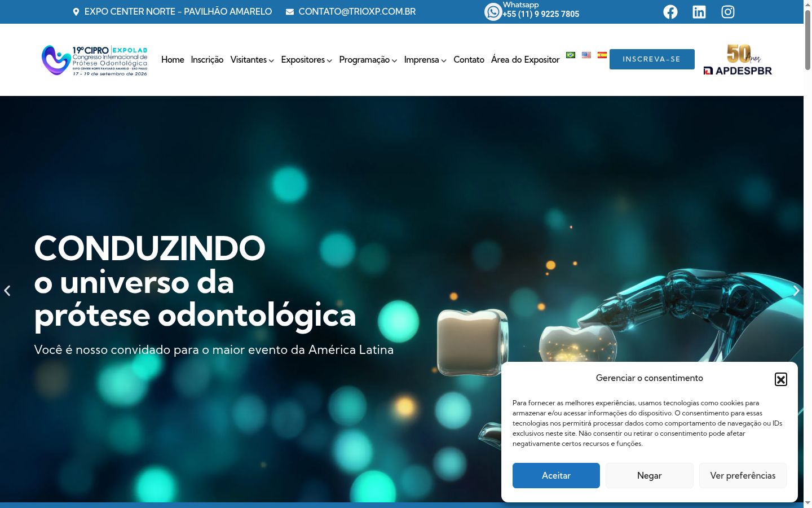Click the WhatsApp icon in top bar

(493, 12)
